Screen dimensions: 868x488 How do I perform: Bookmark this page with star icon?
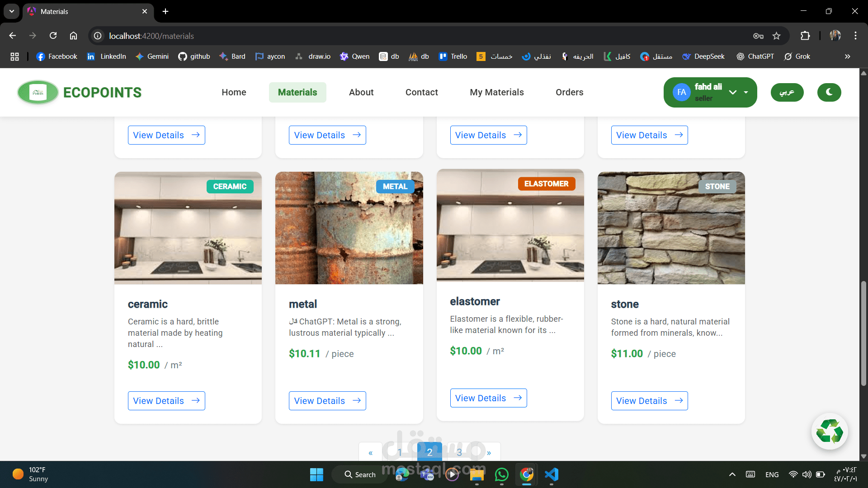(x=777, y=36)
